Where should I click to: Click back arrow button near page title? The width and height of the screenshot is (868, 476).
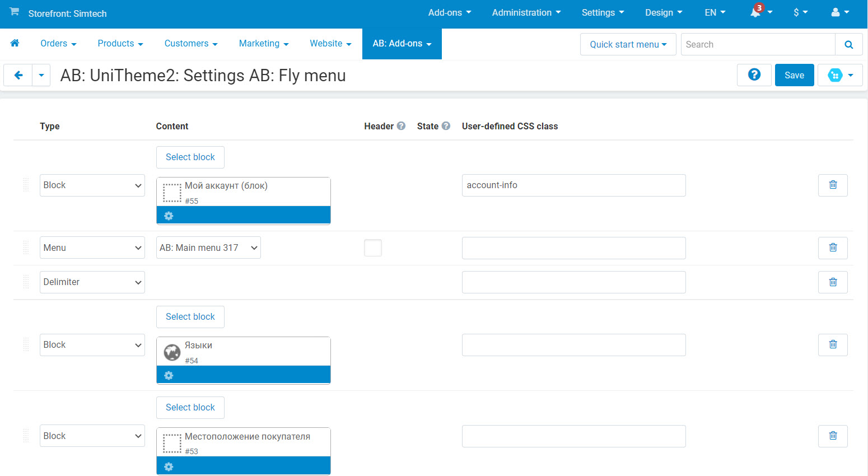[18, 75]
